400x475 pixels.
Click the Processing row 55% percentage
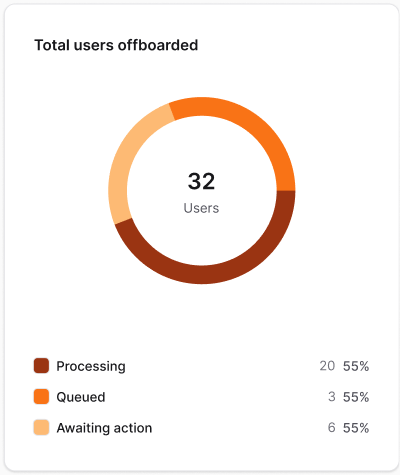coord(356,366)
